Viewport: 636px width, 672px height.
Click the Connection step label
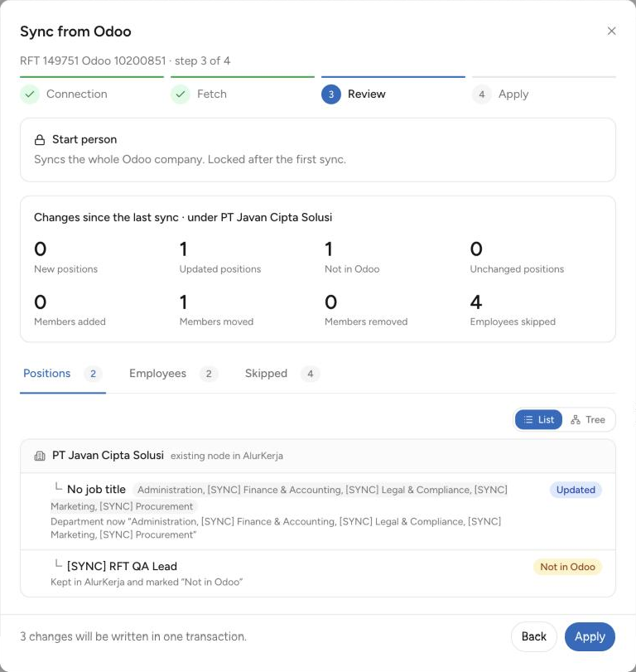click(77, 94)
